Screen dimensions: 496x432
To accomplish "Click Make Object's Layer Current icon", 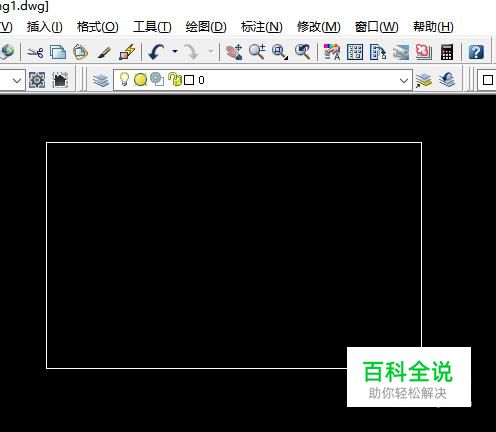I will tap(424, 80).
